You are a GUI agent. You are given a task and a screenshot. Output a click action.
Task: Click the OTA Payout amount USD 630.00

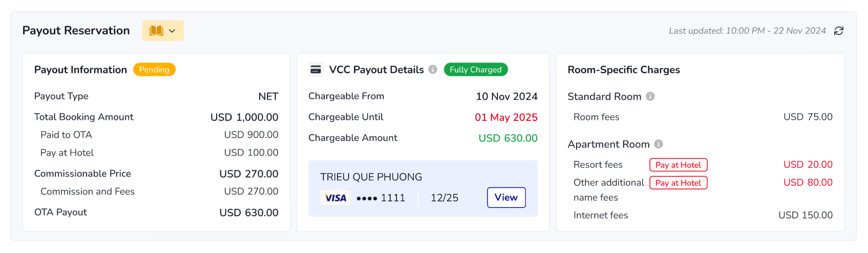click(249, 213)
